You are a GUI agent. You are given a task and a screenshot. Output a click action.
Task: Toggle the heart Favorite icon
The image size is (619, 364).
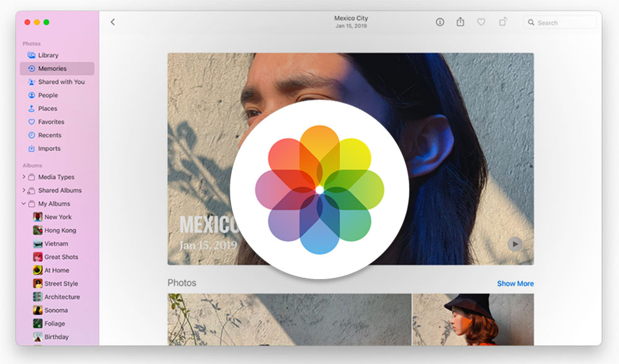[481, 22]
